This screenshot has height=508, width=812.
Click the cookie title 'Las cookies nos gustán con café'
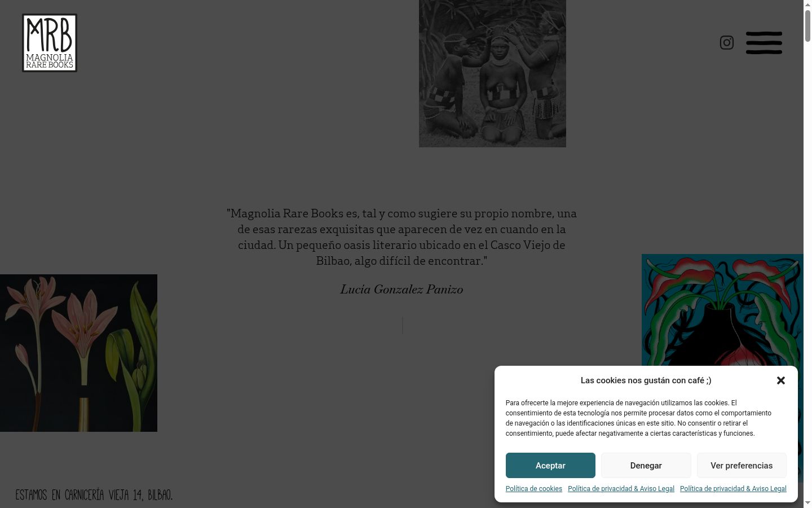(646, 380)
